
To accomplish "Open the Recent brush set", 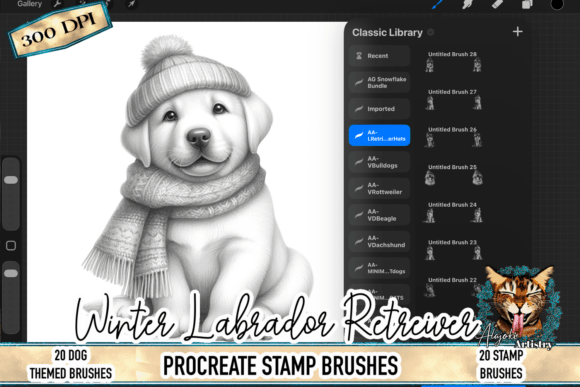I will 380,56.
